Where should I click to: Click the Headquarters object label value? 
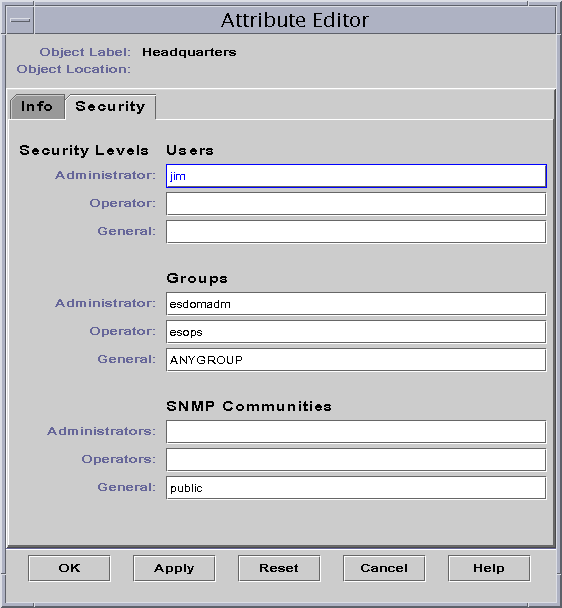point(189,52)
